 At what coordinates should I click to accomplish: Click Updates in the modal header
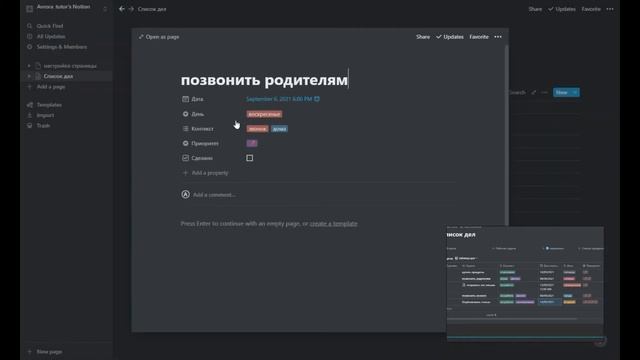[x=450, y=37]
